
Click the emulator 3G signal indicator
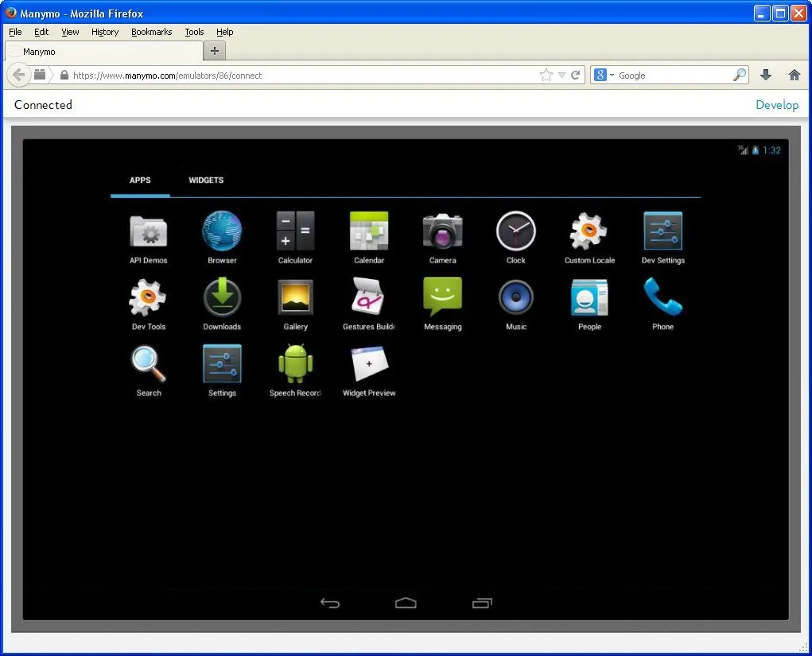click(x=743, y=150)
